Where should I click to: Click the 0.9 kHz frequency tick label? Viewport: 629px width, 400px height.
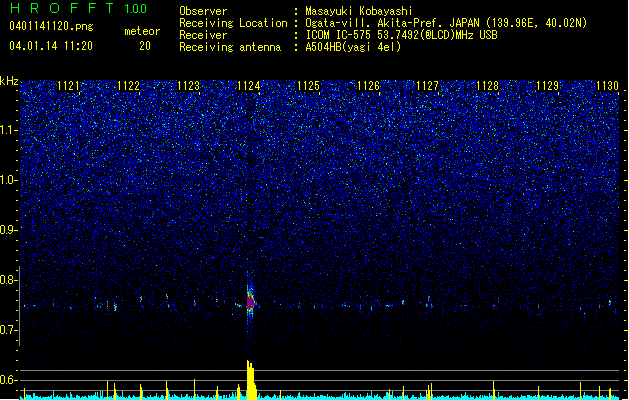click(8, 230)
